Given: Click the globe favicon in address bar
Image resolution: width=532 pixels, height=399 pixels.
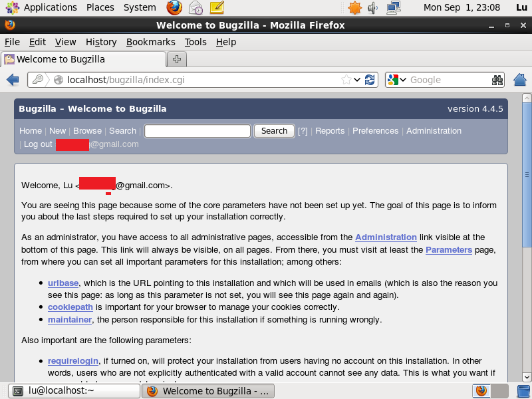Looking at the screenshot, I should (x=59, y=80).
